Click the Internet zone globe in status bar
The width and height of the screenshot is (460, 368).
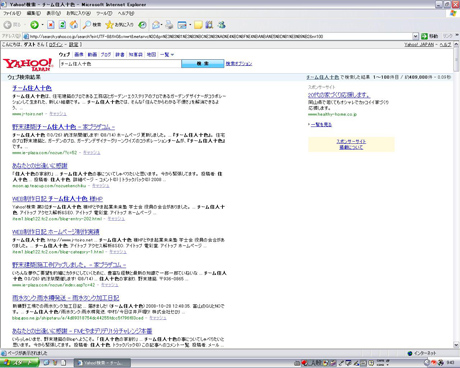410,353
